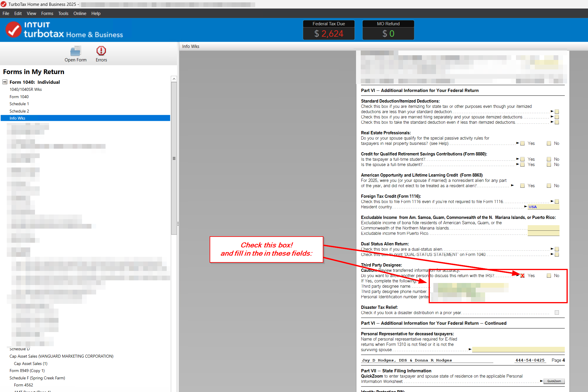Select 1040/1040SR Wks in forms list
This screenshot has width=588, height=392.
pyautogui.click(x=26, y=89)
